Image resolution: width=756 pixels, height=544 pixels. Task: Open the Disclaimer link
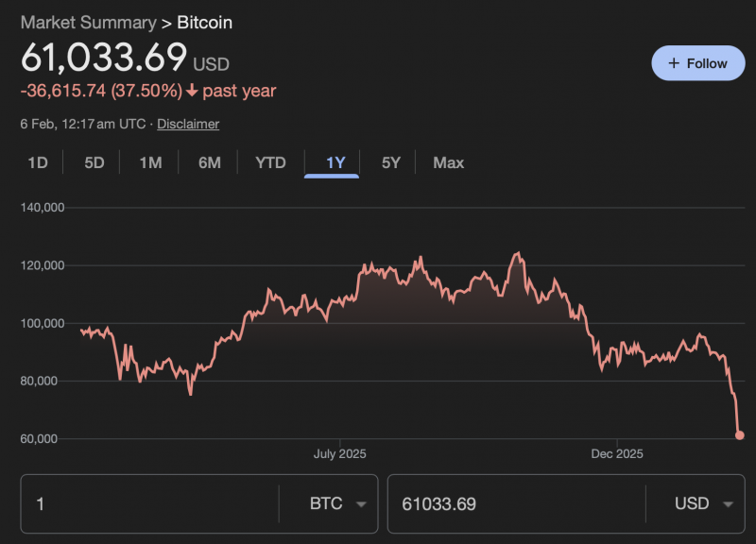tap(188, 124)
